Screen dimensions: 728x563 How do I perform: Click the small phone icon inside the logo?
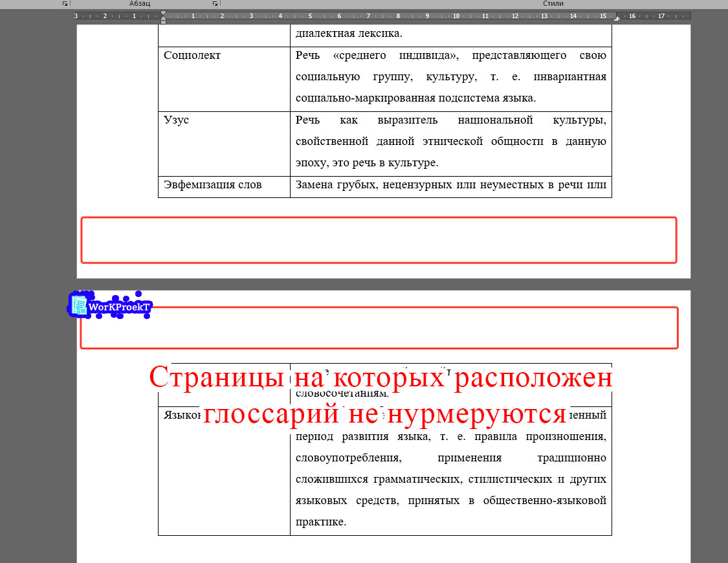pyautogui.click(x=79, y=304)
